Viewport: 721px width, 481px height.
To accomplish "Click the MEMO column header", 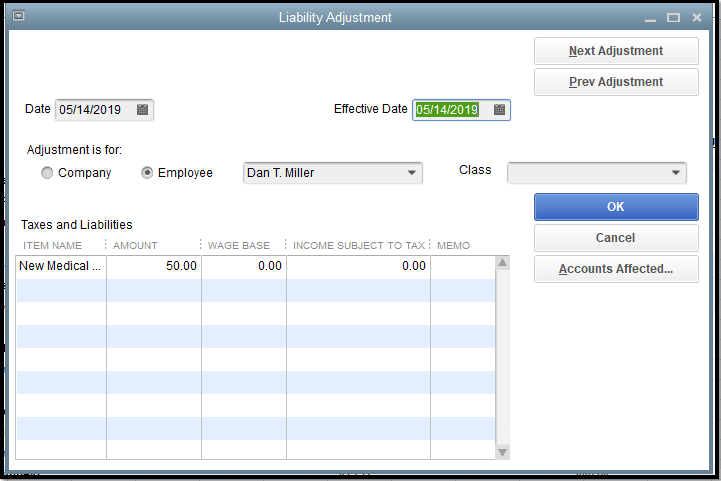I will [x=453, y=246].
